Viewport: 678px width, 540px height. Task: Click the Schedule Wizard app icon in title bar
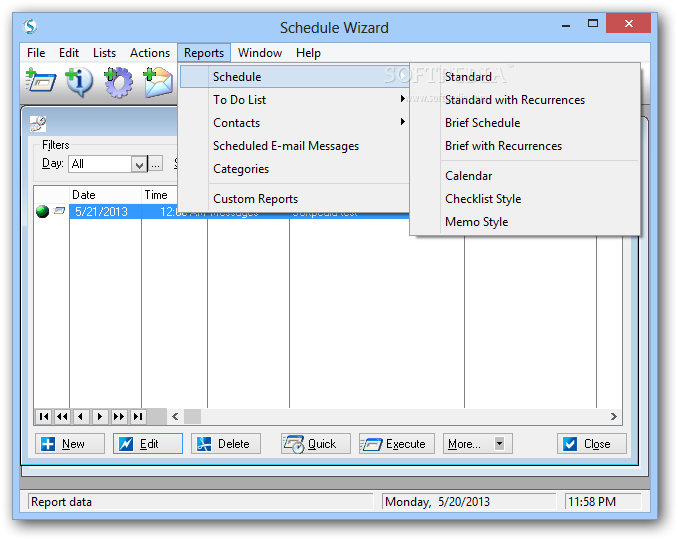click(30, 27)
